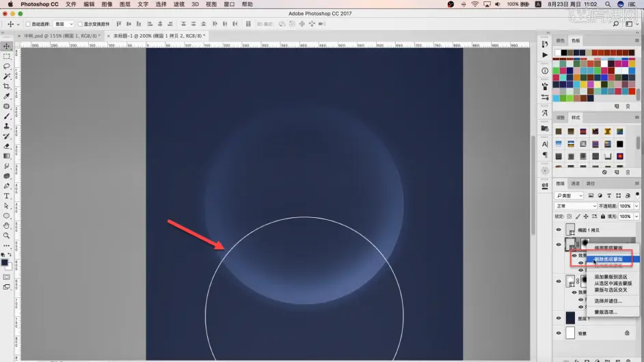Screen dimensions: 644x362
Task: Select the Crop tool
Action: pyautogui.click(x=7, y=86)
